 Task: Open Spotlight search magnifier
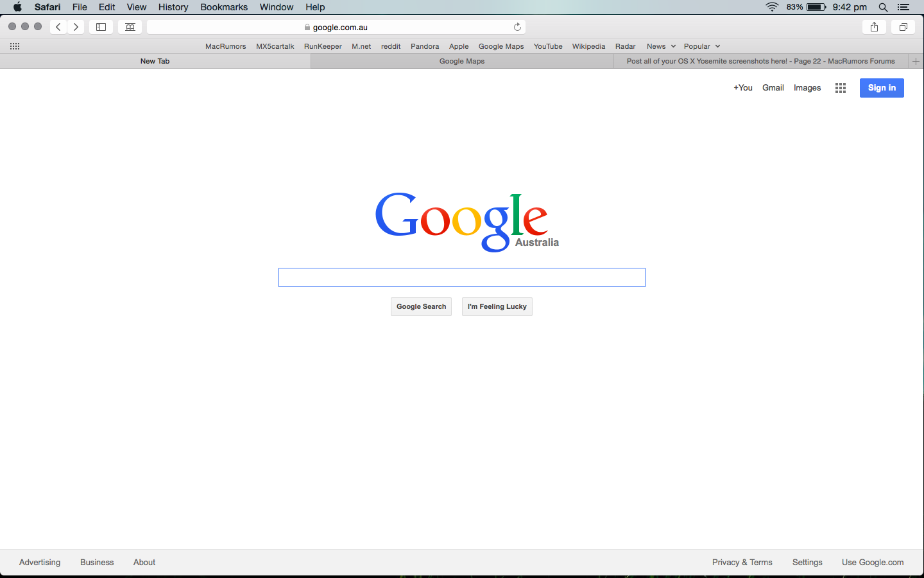883,7
